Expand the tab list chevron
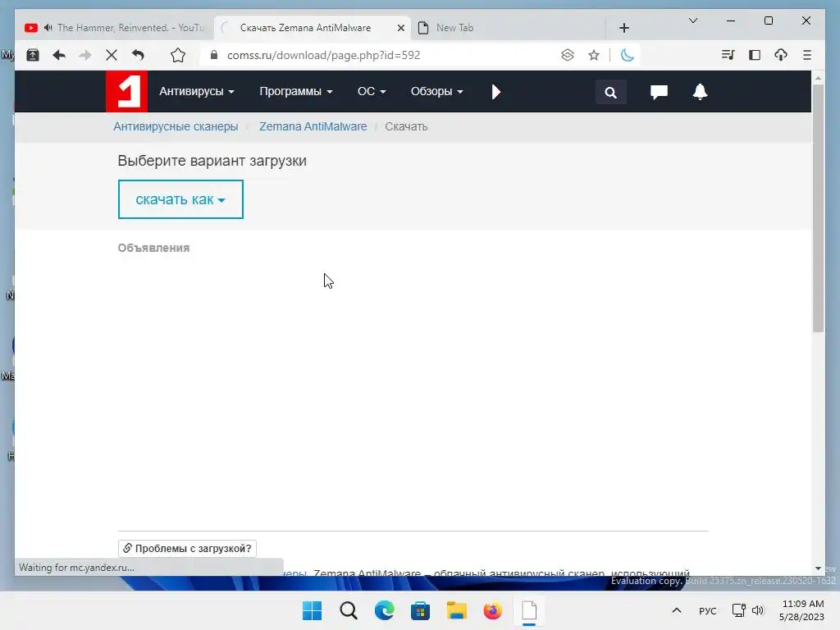This screenshot has width=840, height=630. (692, 21)
